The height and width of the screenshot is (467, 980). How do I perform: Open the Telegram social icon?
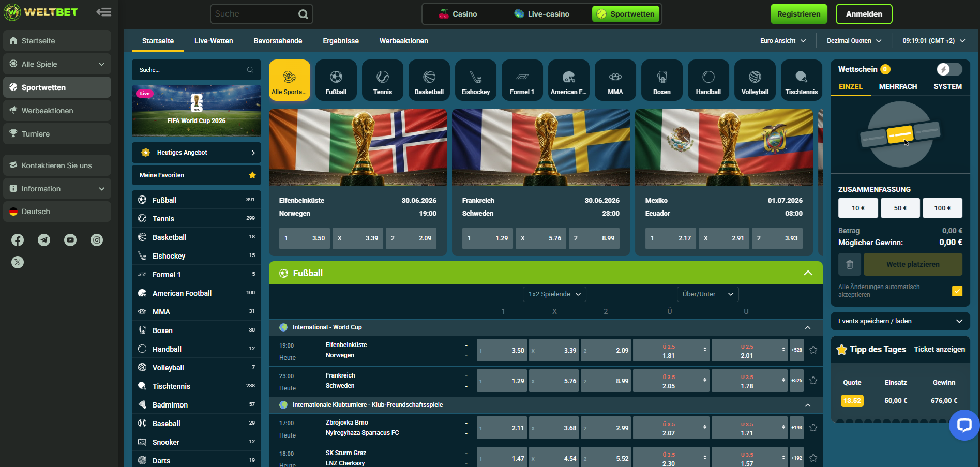(44, 240)
